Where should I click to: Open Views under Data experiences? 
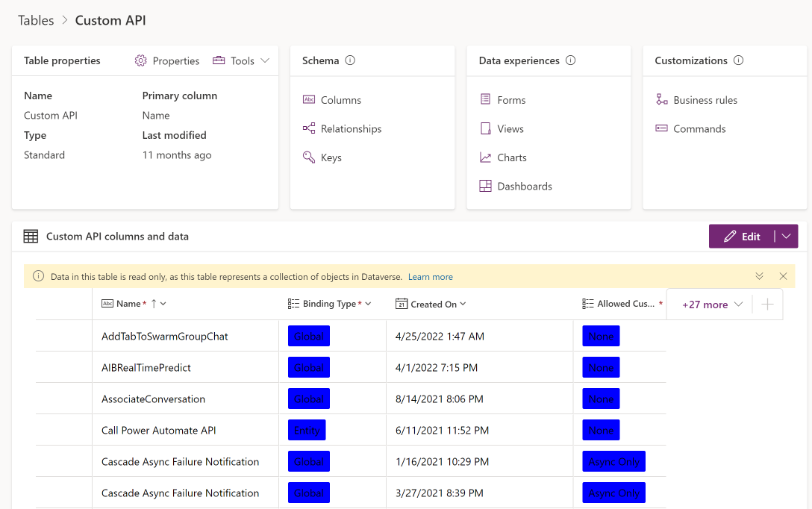pos(510,128)
